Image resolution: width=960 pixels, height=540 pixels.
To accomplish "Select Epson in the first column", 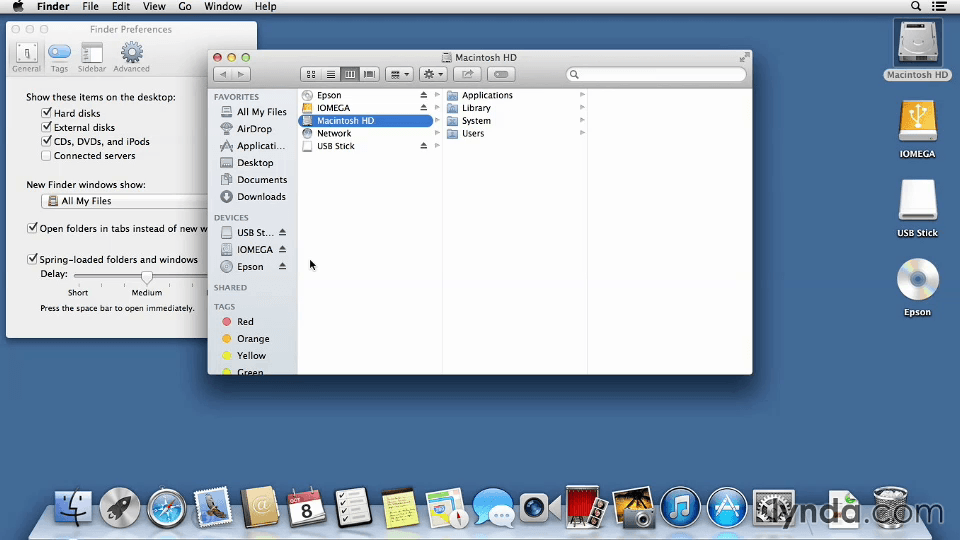I will point(366,95).
